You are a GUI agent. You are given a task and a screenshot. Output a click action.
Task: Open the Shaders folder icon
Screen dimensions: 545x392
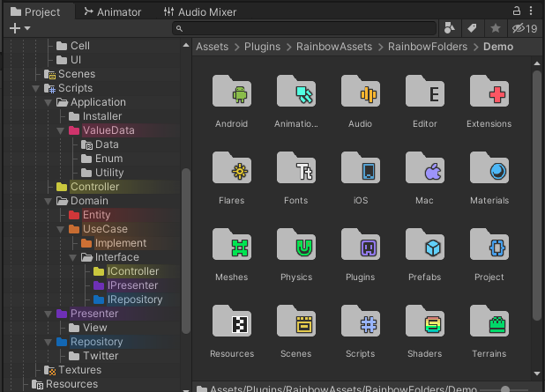425,323
